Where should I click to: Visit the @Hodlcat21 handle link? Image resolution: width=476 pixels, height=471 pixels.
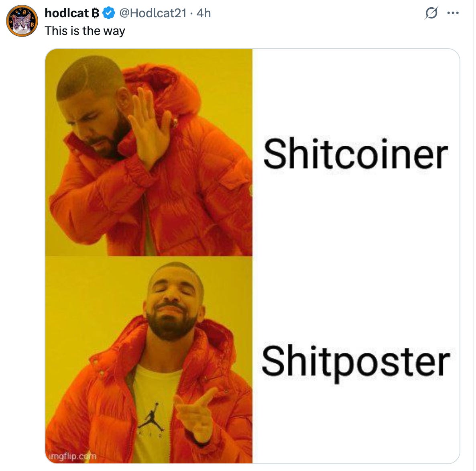(x=153, y=13)
